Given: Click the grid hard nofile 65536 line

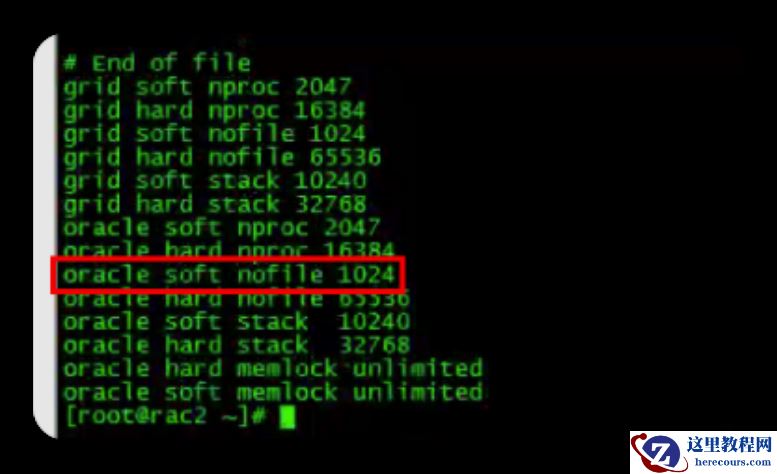Looking at the screenshot, I should point(222,158).
